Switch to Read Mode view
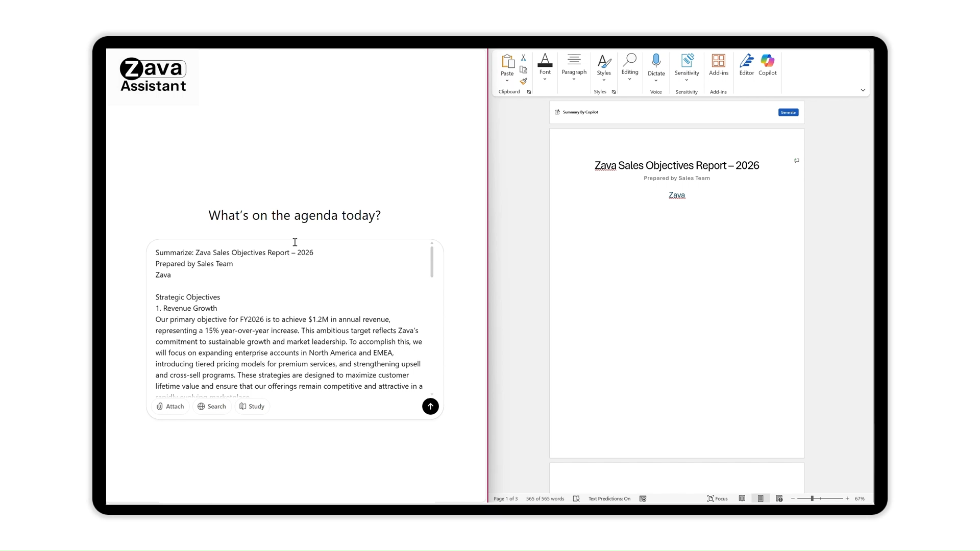Viewport: 980px width, 551px height. coord(742,499)
